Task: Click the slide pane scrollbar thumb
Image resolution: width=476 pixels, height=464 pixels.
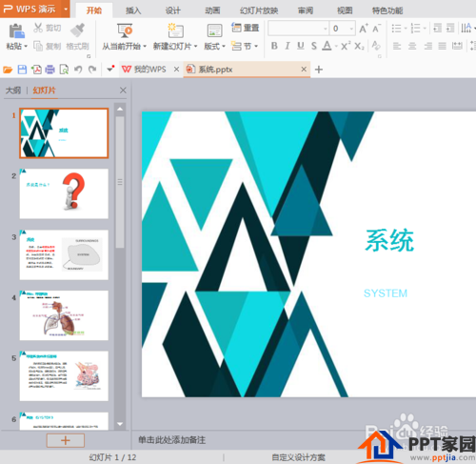Action: pyautogui.click(x=120, y=182)
